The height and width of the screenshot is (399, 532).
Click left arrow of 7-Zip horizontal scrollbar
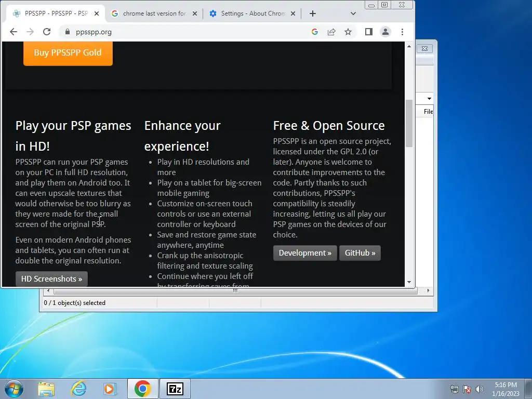(48, 291)
